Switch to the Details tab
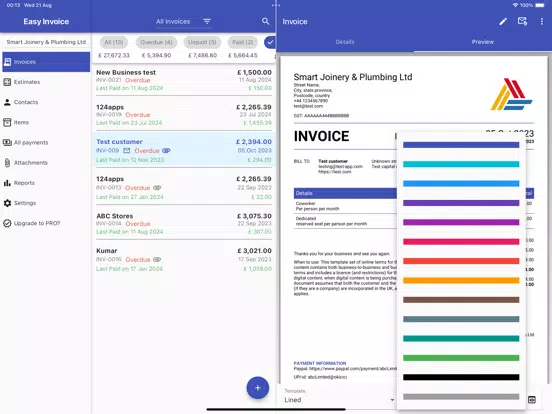The image size is (552, 414). click(x=345, y=42)
